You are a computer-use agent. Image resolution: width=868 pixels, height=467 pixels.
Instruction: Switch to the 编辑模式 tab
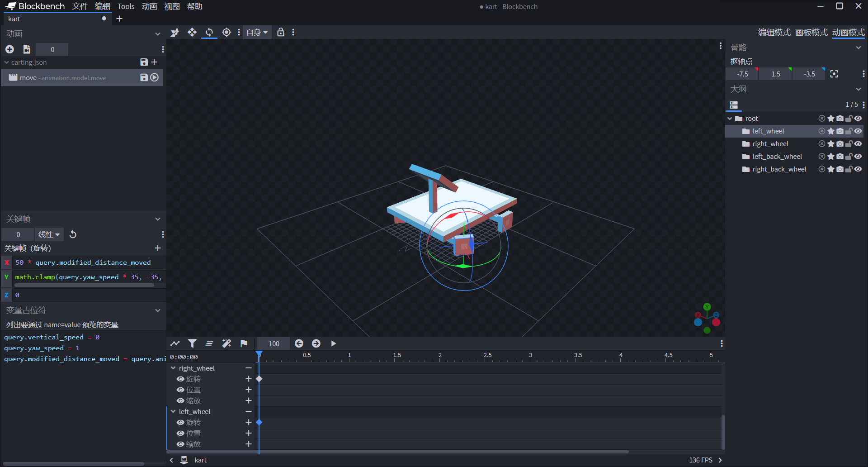pos(774,33)
